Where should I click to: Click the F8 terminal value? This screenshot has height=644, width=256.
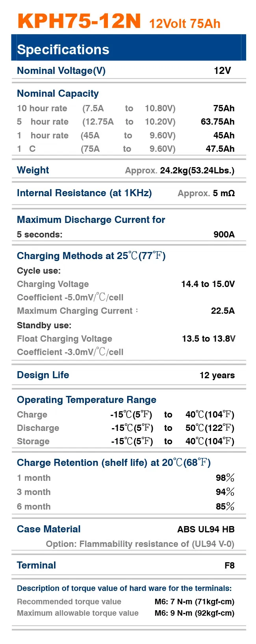[x=229, y=566]
